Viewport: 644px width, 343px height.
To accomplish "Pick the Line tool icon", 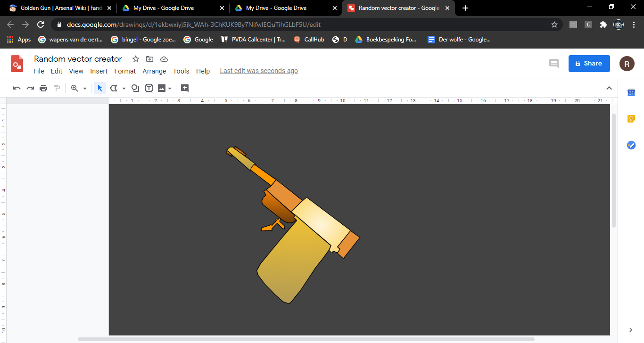I will click(x=114, y=88).
